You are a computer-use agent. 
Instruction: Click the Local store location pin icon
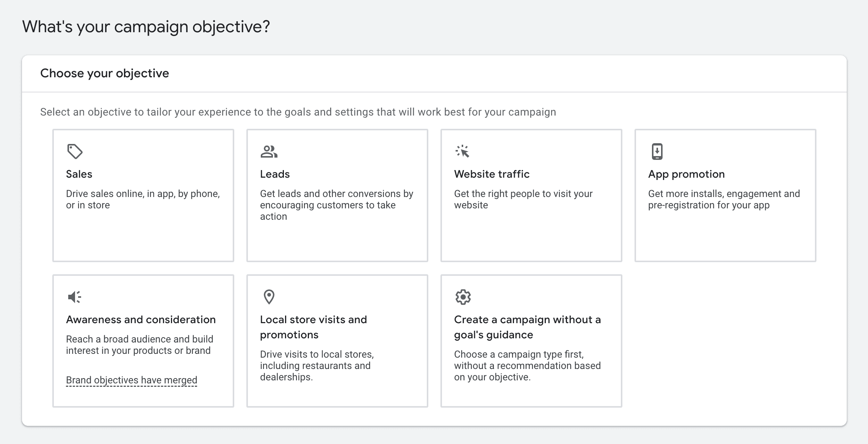click(x=269, y=297)
